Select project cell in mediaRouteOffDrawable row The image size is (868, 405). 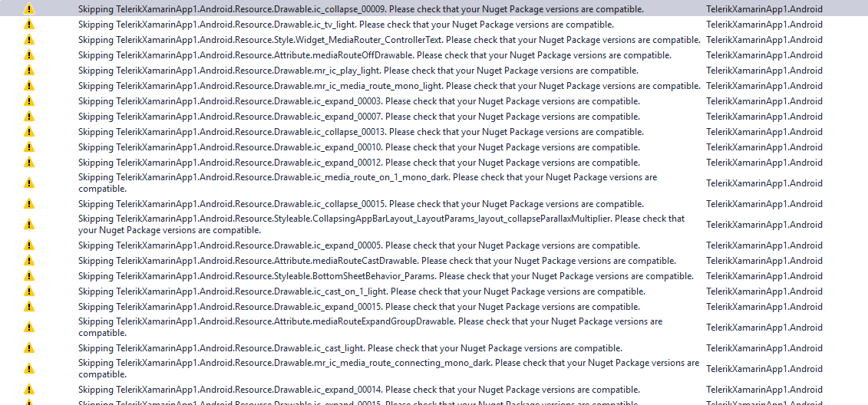coord(764,54)
